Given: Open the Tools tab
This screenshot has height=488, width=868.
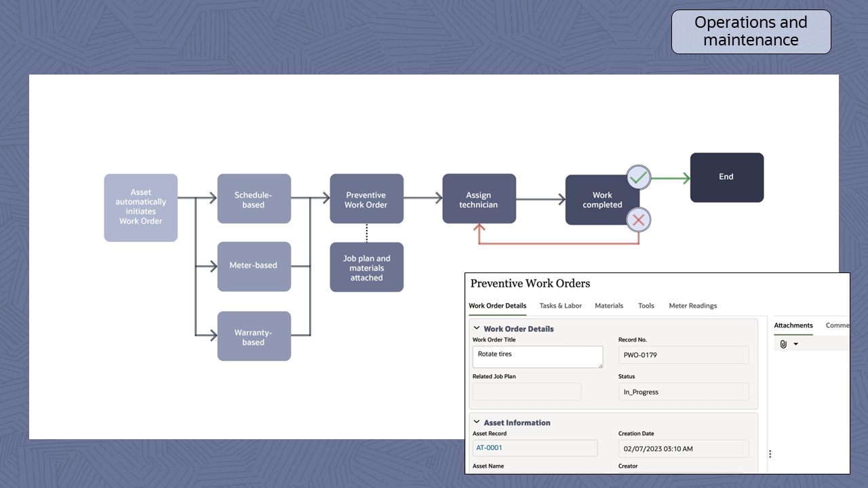Looking at the screenshot, I should [646, 306].
